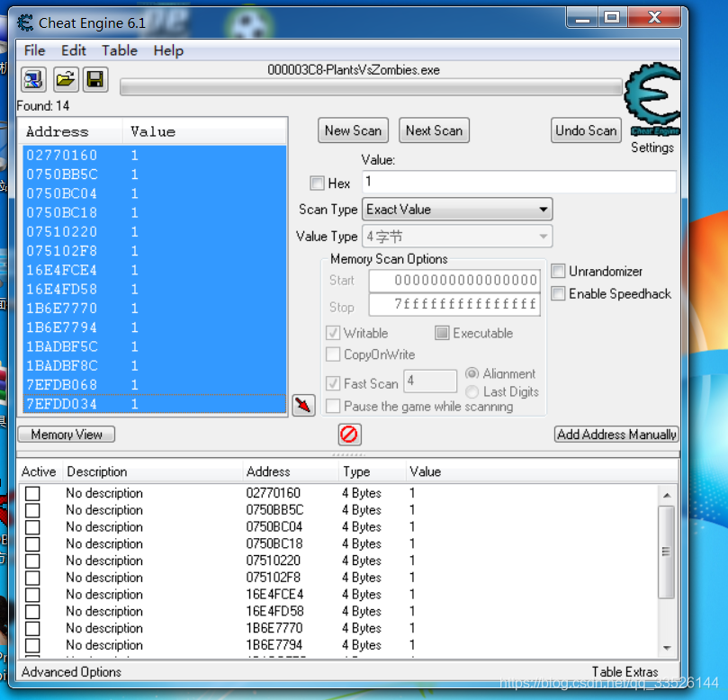This screenshot has width=728, height=700.
Task: Select found address 7EFDD034
Action: click(154, 404)
